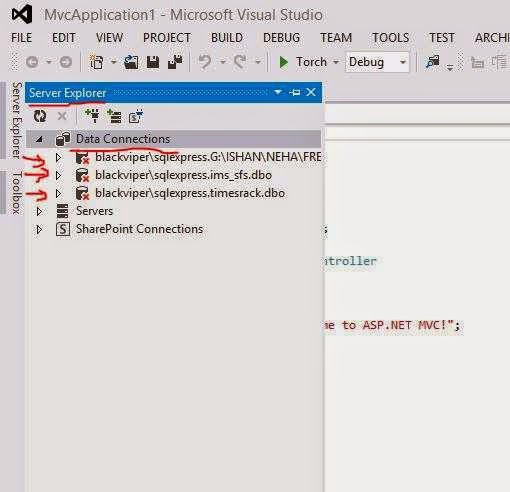Open the PROJECT menu
The width and height of the screenshot is (510, 492).
(x=167, y=38)
